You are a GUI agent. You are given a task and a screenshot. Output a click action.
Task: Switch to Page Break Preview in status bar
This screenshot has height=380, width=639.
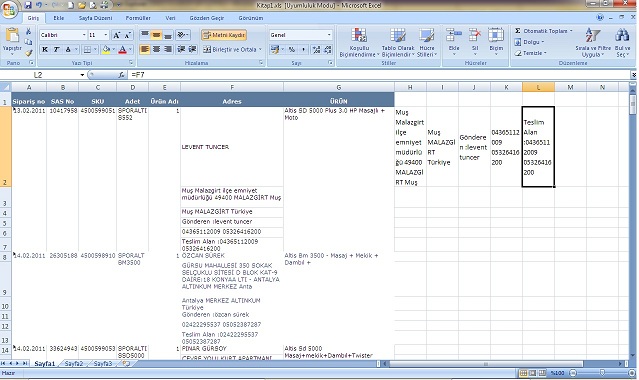542,373
